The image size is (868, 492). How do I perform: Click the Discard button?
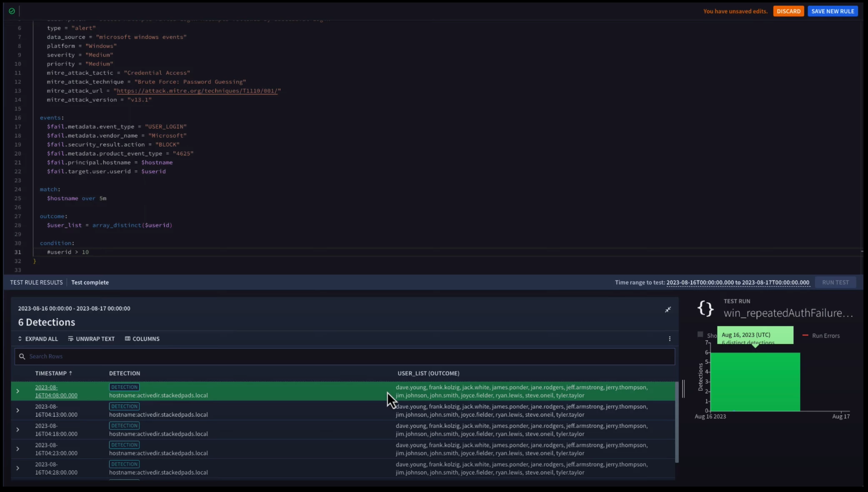(x=788, y=11)
